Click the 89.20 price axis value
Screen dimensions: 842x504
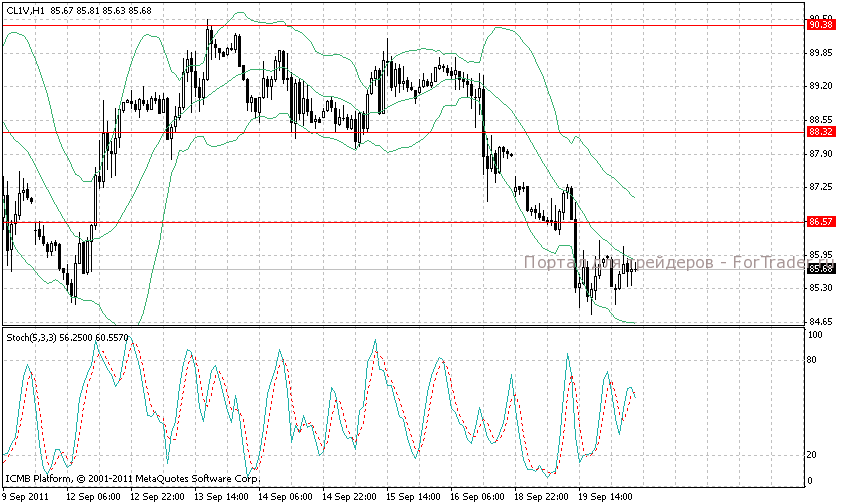coord(821,86)
